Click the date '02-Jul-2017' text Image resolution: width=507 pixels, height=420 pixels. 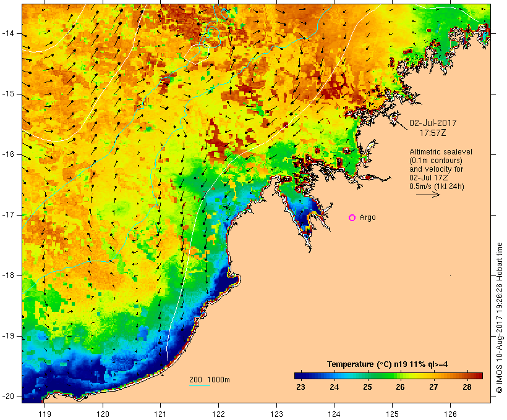(x=433, y=123)
